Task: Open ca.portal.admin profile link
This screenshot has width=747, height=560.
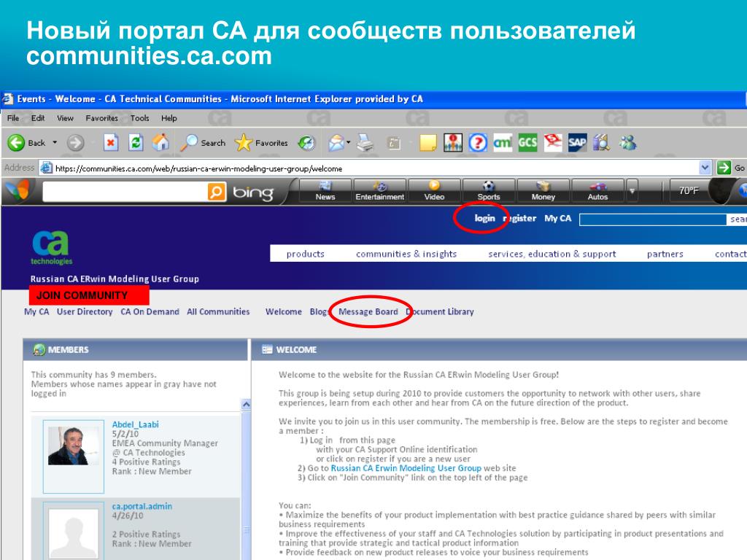Action: click(142, 506)
